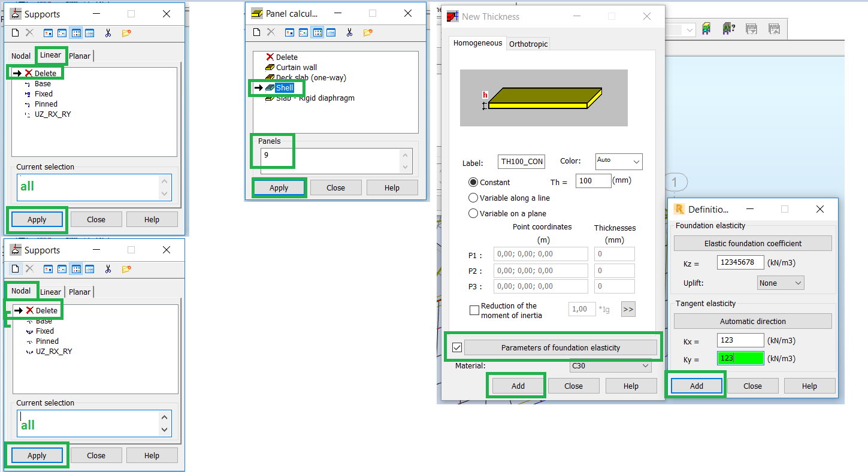The width and height of the screenshot is (868, 472).
Task: Click the Kz coefficient input field
Action: pos(740,262)
